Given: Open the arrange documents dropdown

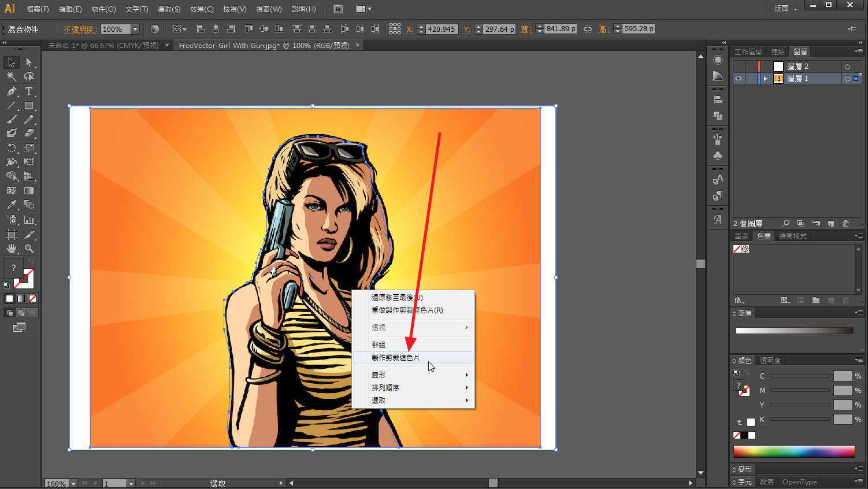Looking at the screenshot, I should coord(363,9).
